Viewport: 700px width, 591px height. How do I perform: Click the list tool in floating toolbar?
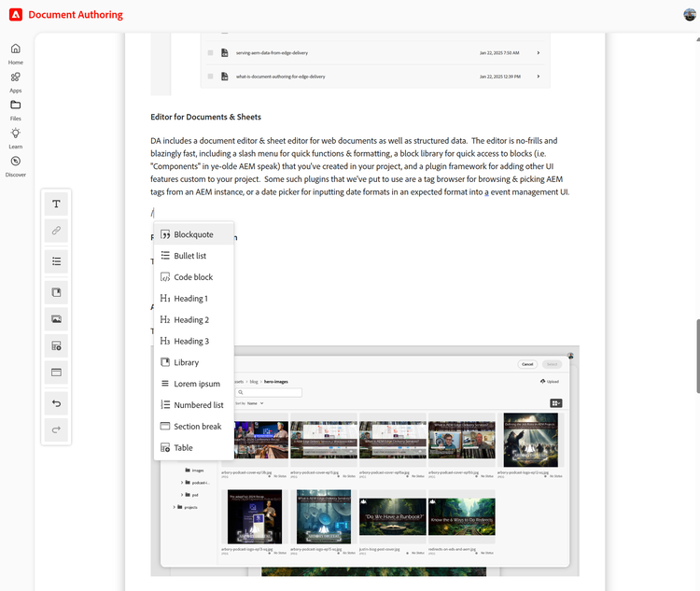click(56, 261)
